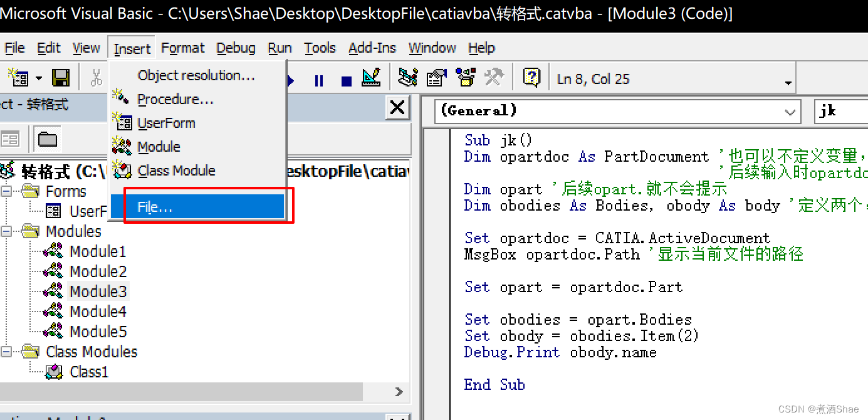Choose Module from Insert menu

[198, 147]
